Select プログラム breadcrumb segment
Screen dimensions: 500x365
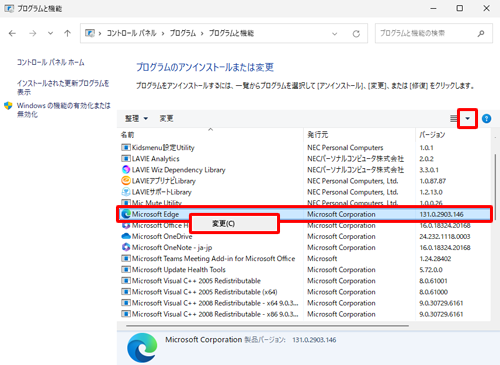pyautogui.click(x=183, y=33)
